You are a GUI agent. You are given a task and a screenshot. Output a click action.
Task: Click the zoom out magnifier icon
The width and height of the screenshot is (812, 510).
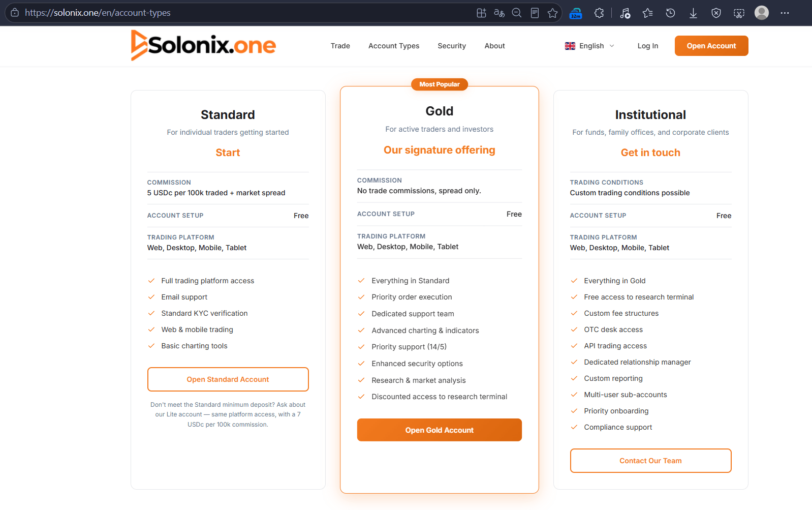pyautogui.click(x=517, y=13)
